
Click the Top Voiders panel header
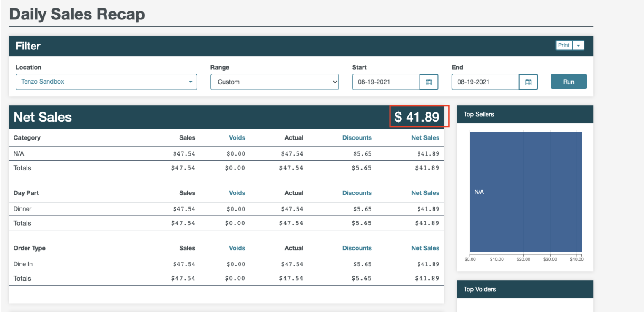(525, 290)
